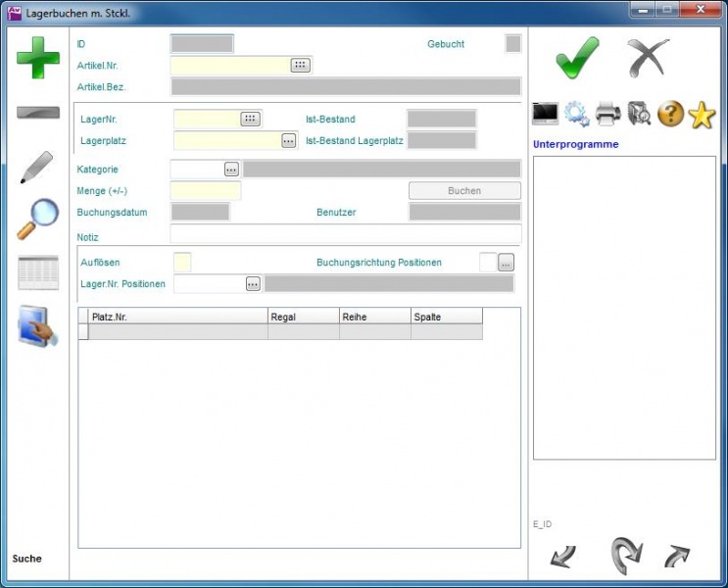This screenshot has width=728, height=588.
Task: Open Buchungsrichtung Positionen selector button
Action: 506,263
